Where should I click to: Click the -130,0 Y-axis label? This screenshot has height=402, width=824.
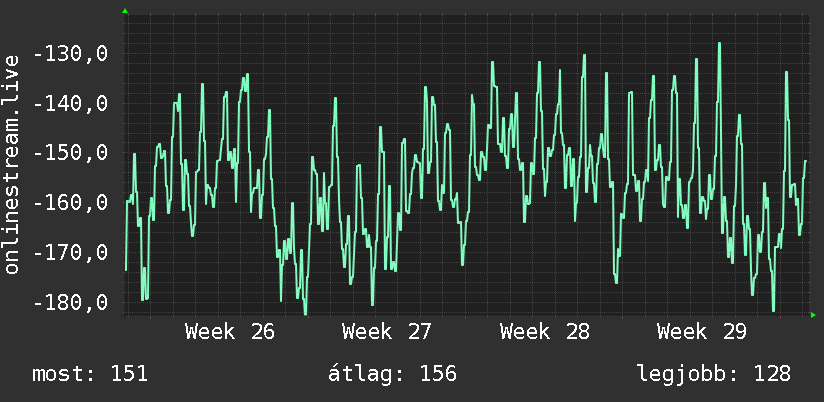(70, 54)
